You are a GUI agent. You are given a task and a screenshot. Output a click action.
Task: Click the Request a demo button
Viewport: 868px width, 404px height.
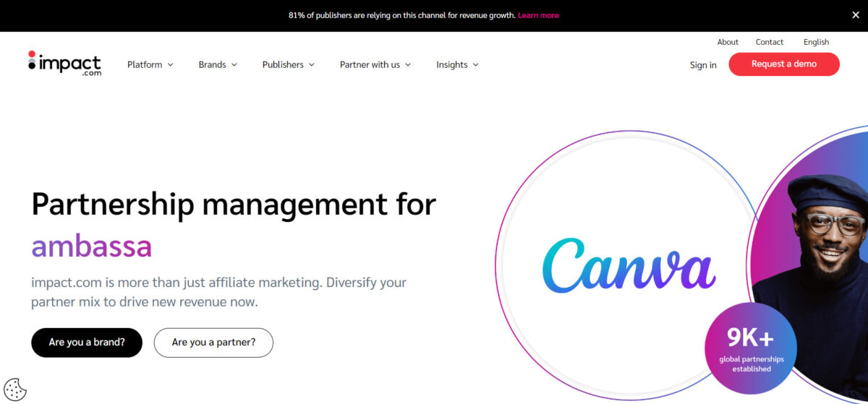tap(784, 64)
